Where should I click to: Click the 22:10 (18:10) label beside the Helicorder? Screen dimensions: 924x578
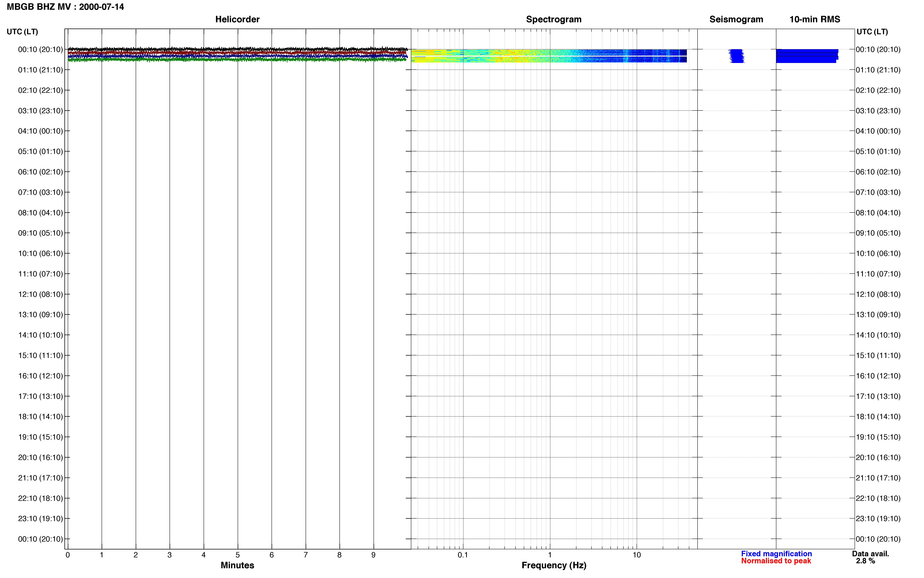tap(40, 498)
